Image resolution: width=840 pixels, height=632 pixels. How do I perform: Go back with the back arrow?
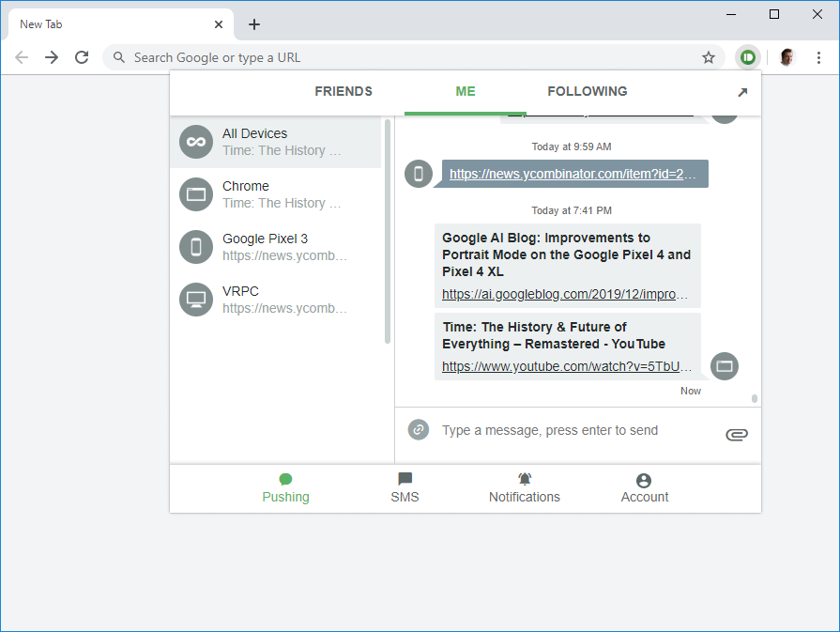22,57
